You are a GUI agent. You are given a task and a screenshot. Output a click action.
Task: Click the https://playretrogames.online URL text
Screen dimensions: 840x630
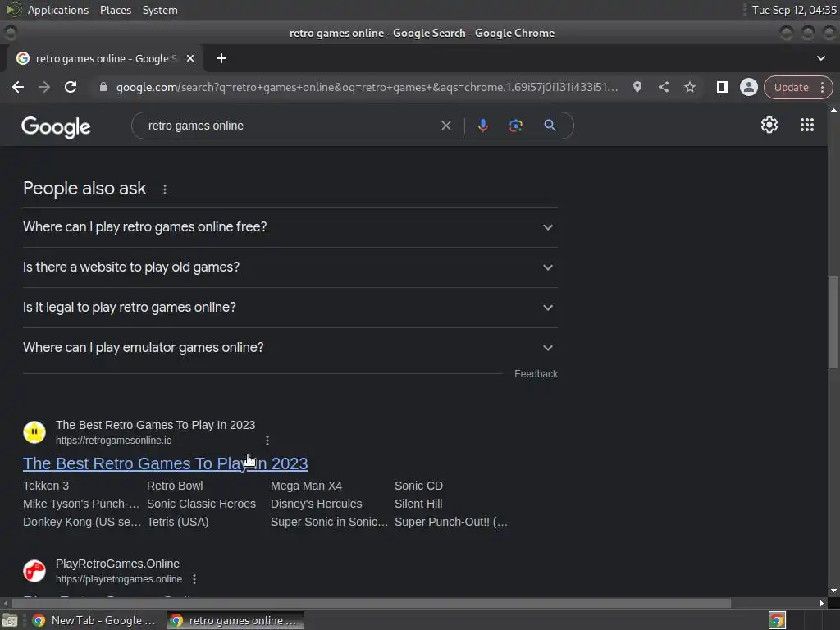click(x=119, y=579)
